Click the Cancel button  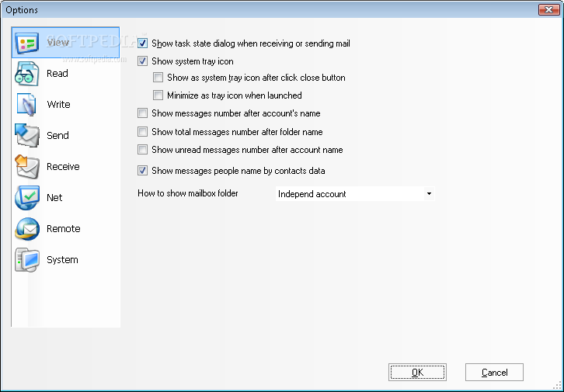[x=494, y=373]
